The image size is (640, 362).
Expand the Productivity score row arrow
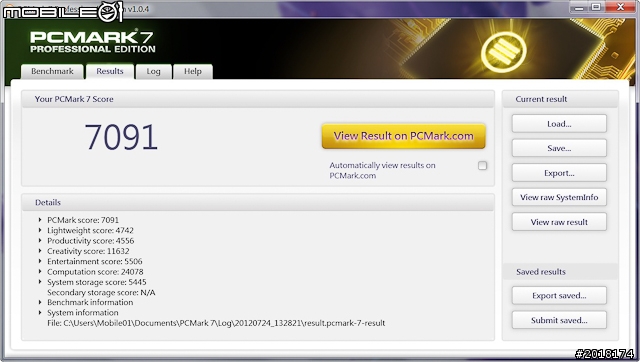[x=40, y=241]
